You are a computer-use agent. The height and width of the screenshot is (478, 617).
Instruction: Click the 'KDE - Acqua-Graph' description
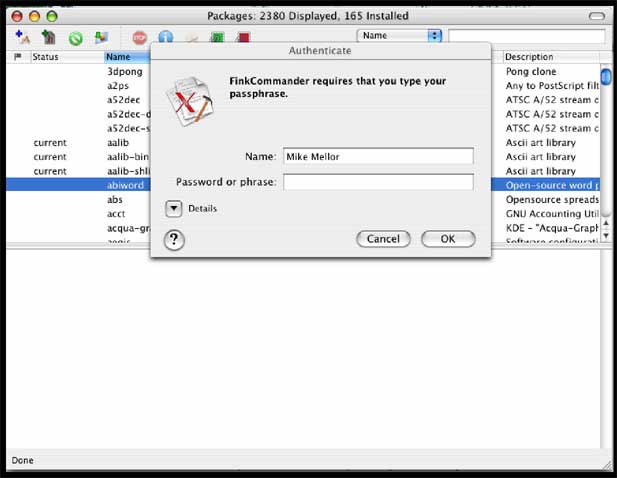click(552, 228)
